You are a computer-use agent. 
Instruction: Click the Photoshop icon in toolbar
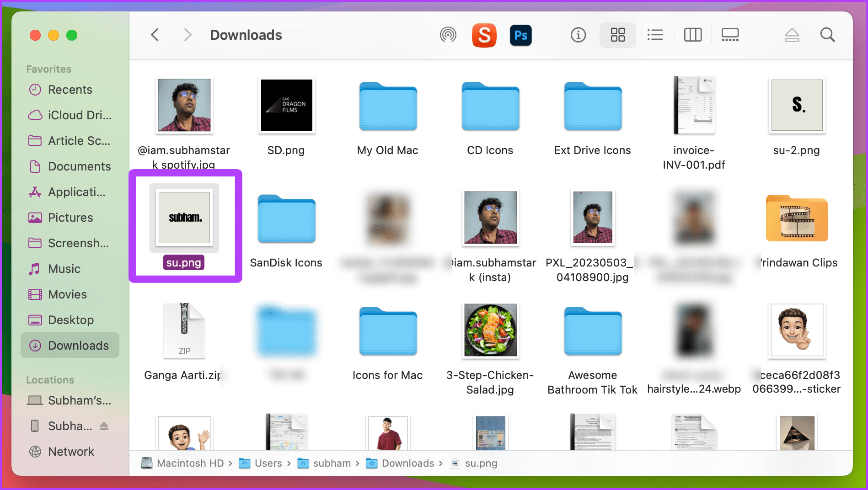520,35
